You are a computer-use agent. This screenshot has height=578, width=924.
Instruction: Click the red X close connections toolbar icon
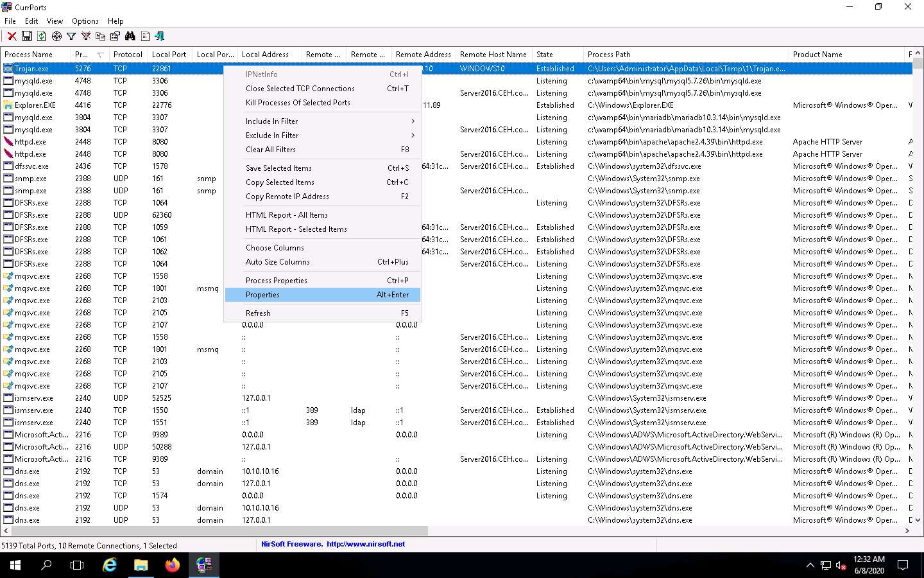tap(12, 36)
